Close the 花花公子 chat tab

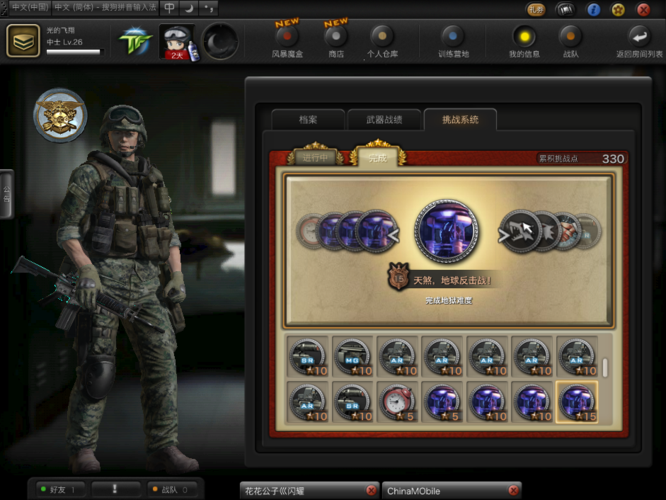[371, 491]
